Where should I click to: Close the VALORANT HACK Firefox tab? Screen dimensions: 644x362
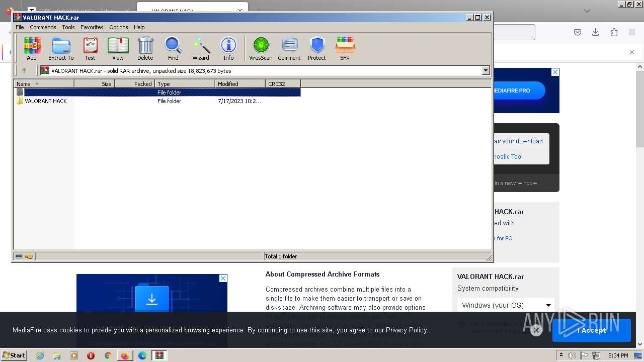point(240,10)
